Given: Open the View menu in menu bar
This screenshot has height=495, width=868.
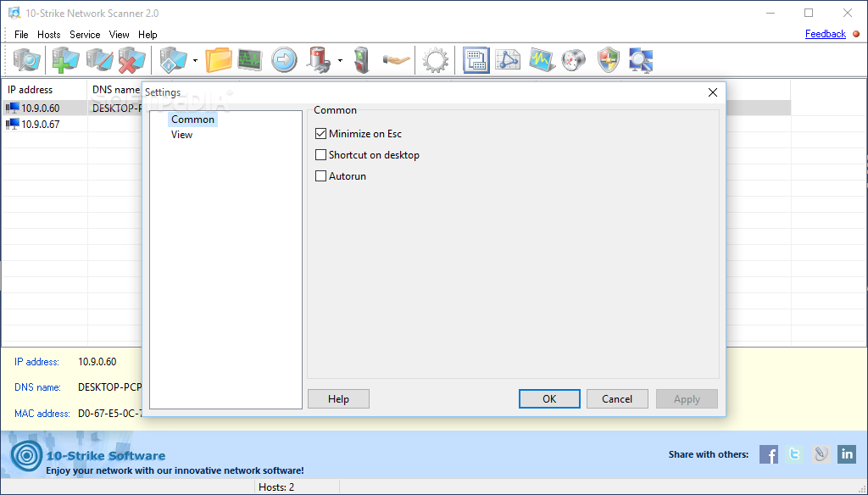Looking at the screenshot, I should click(x=119, y=35).
